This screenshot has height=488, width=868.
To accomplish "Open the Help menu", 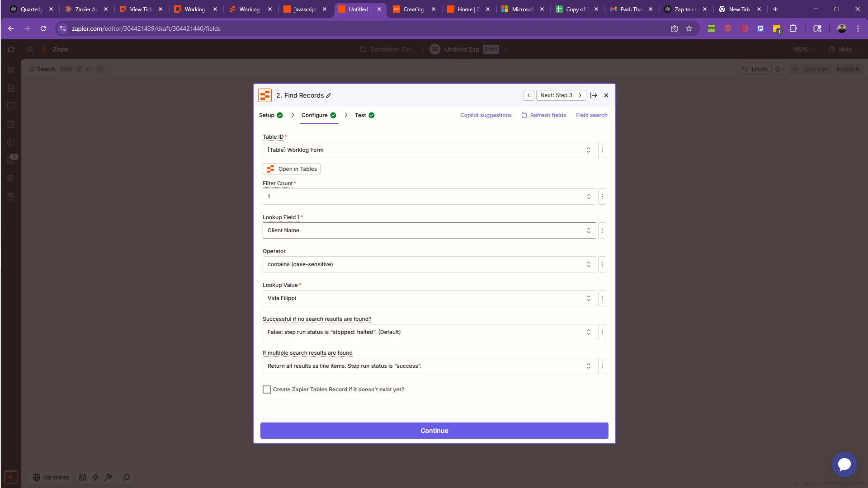I will pyautogui.click(x=844, y=49).
